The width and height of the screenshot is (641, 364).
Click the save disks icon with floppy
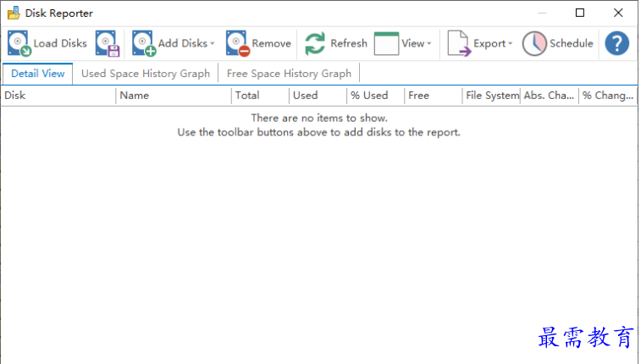[108, 43]
